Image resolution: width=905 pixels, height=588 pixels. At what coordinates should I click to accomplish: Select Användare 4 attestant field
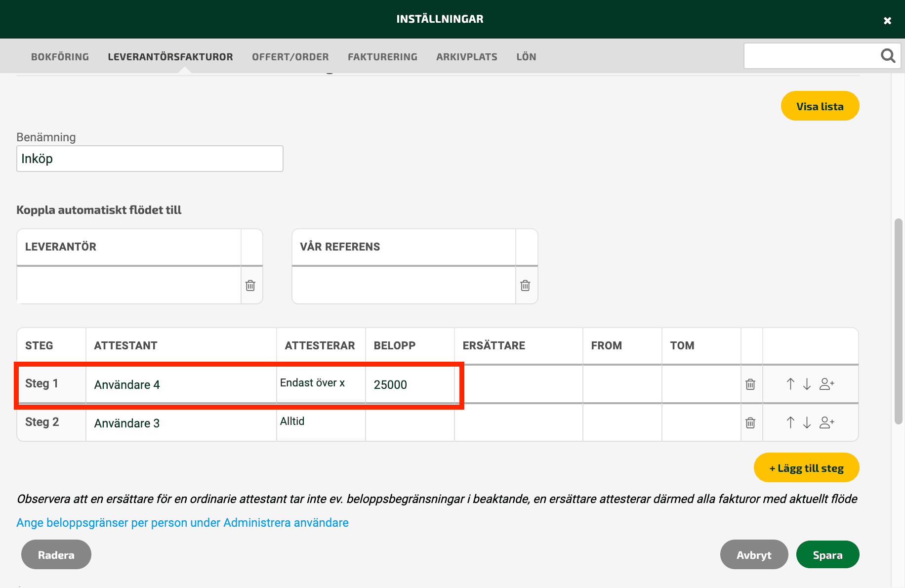(x=181, y=384)
